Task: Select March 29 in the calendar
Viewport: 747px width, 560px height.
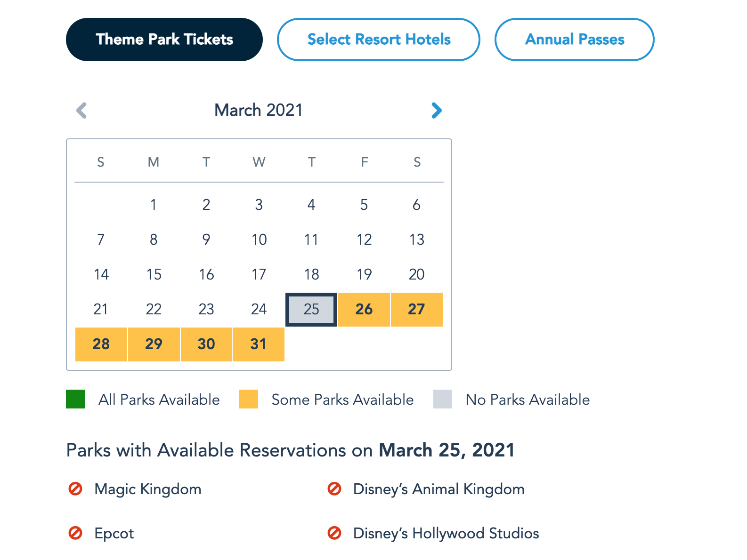Action: [x=154, y=344]
